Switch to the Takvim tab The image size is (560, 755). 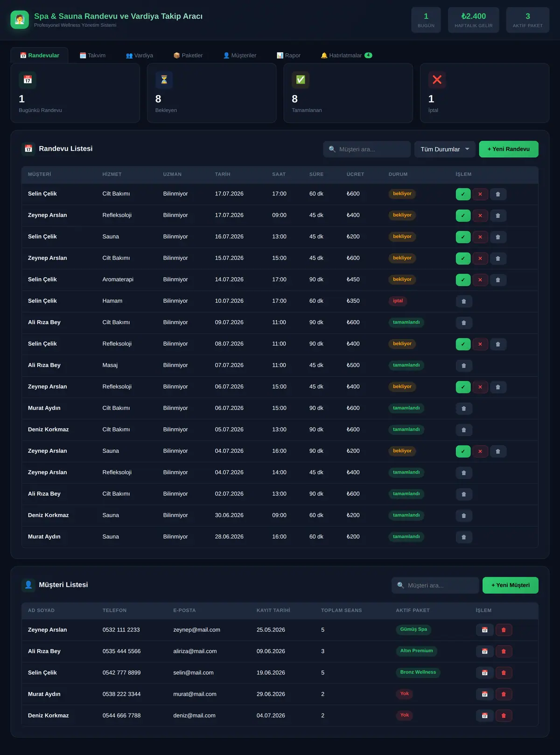pos(92,56)
